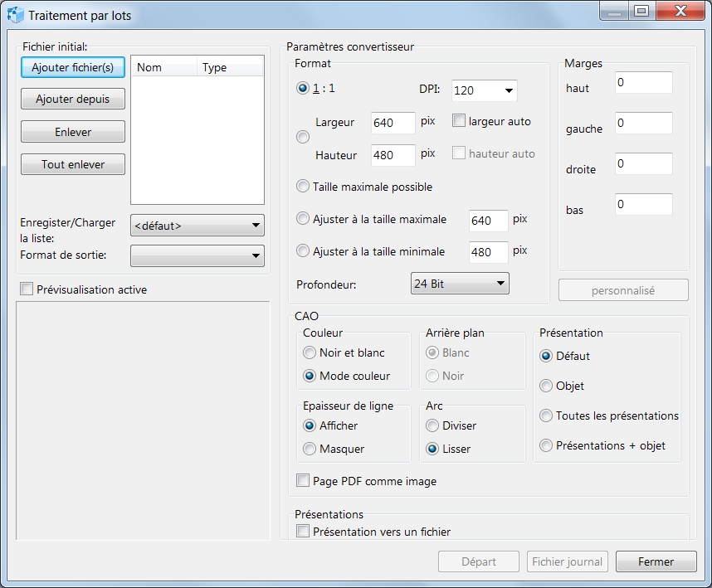Click the Largeur input field
712x588 pixels.
(x=393, y=123)
